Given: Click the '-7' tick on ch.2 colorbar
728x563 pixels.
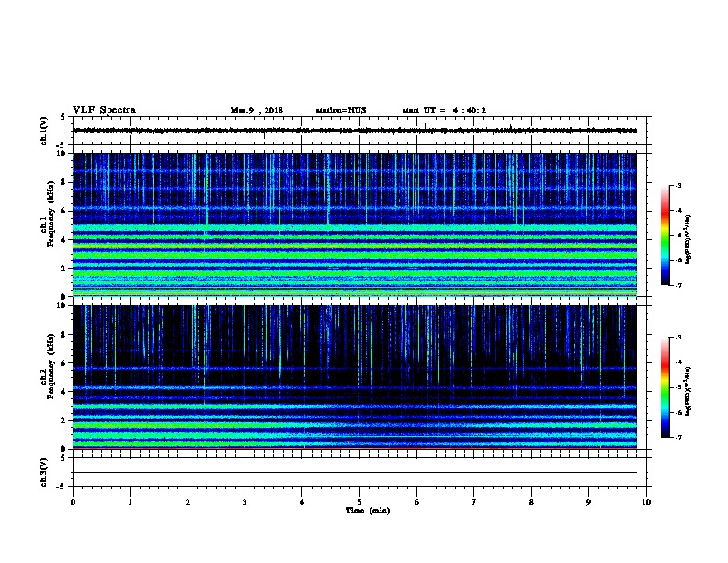Looking at the screenshot, I should [677, 437].
